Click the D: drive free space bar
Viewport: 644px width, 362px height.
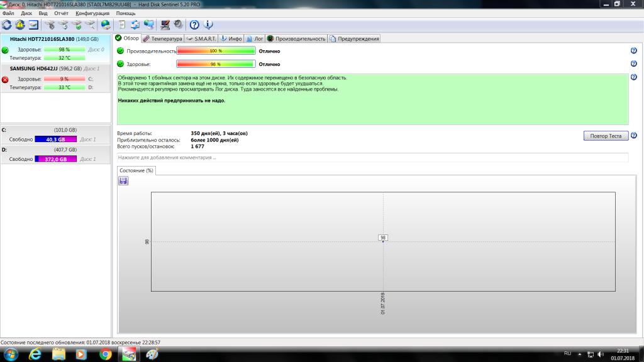[55, 160]
